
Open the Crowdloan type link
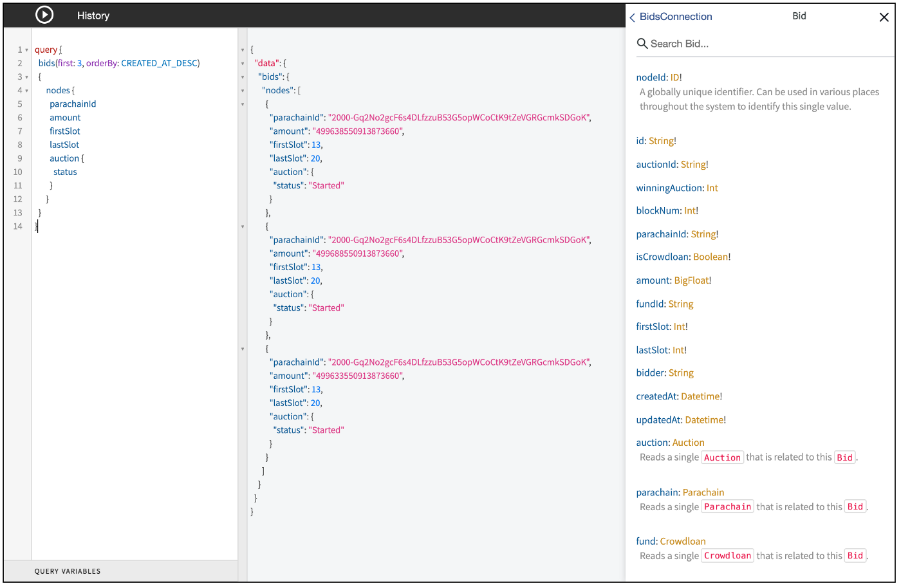683,541
